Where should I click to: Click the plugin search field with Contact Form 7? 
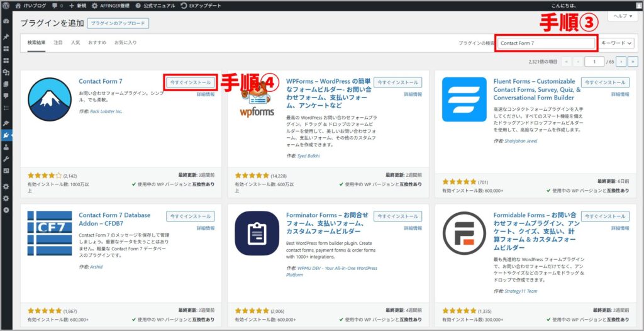(545, 43)
